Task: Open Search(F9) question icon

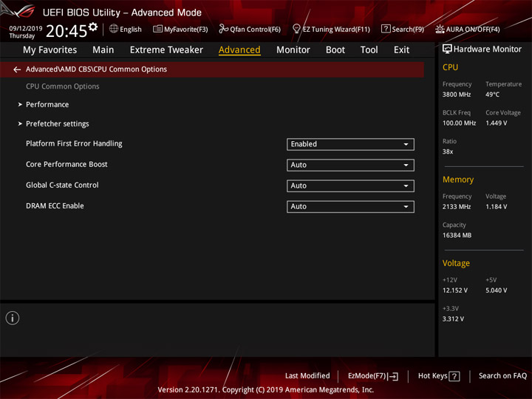Action: pyautogui.click(x=386, y=29)
